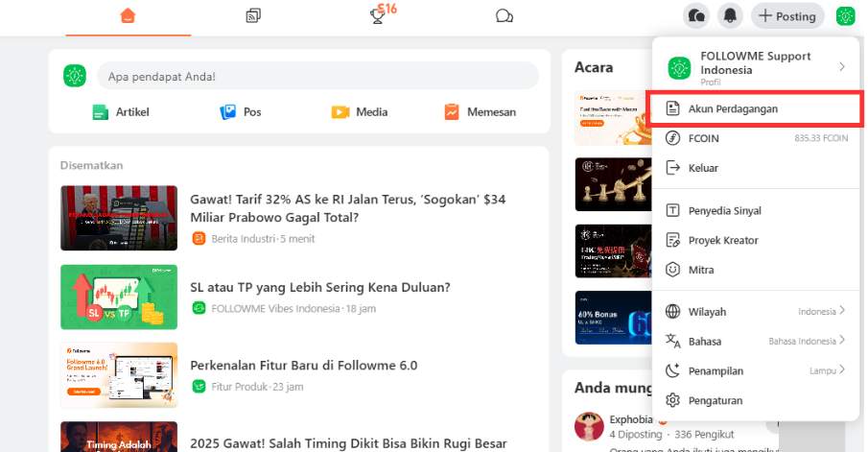The width and height of the screenshot is (868, 452).
Task: Click the SL vs TP thumbnail
Action: [x=119, y=297]
